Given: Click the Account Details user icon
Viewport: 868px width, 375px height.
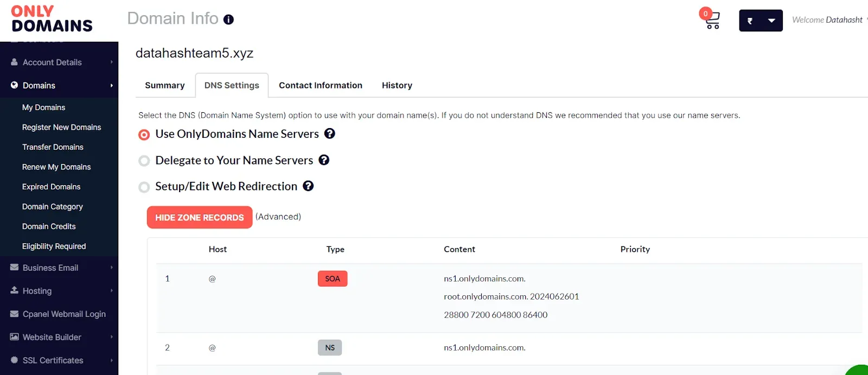Looking at the screenshot, I should [x=14, y=62].
